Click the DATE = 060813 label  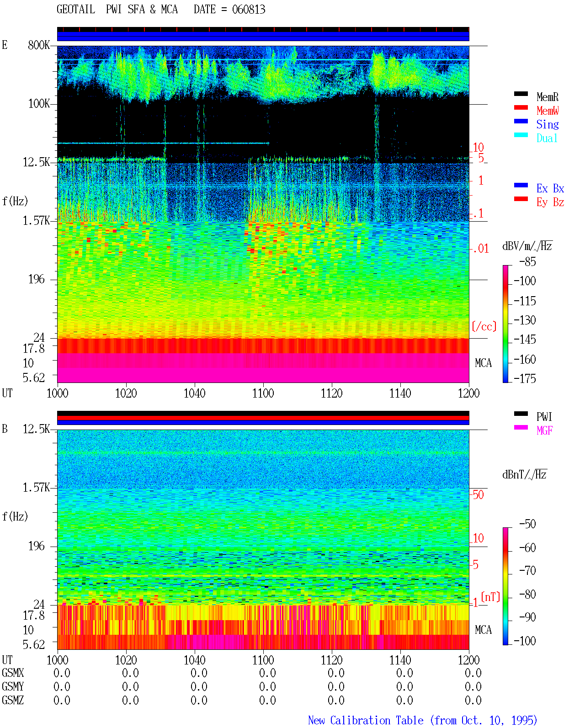229,9
